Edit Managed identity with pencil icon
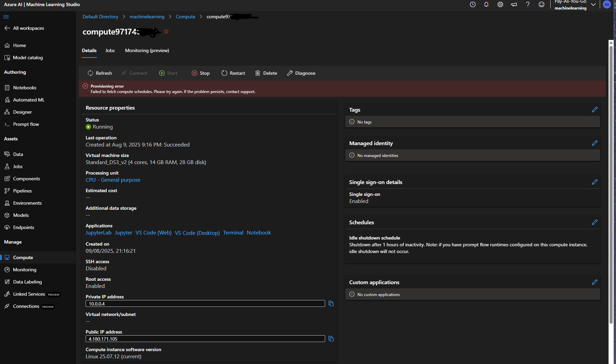616x364 pixels. click(x=595, y=143)
